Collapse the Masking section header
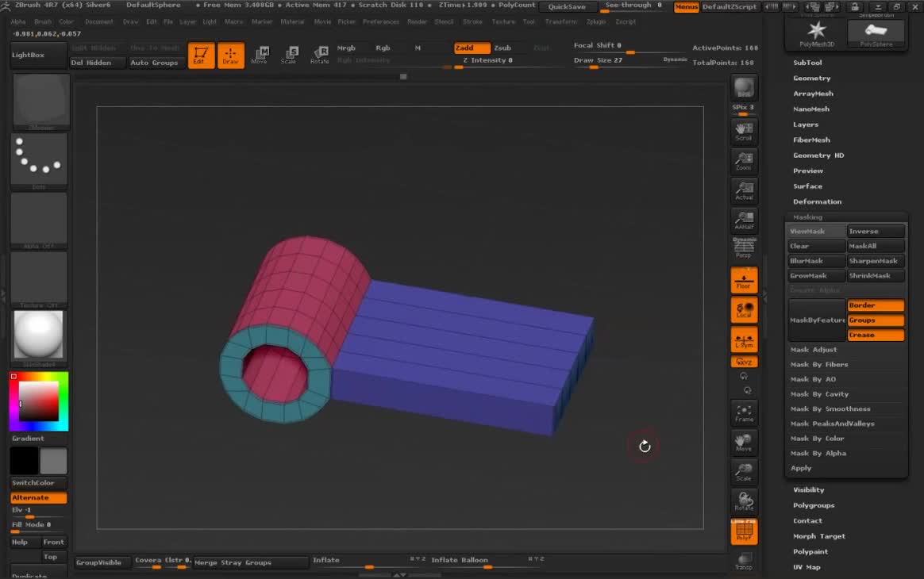 coord(807,217)
